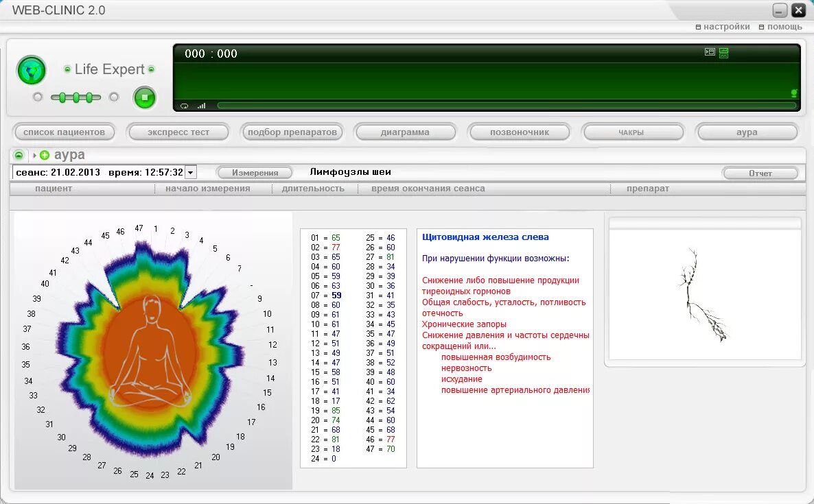Click the green dot right of Life Expert
Image resolution: width=814 pixels, height=504 pixels.
pyautogui.click(x=151, y=69)
